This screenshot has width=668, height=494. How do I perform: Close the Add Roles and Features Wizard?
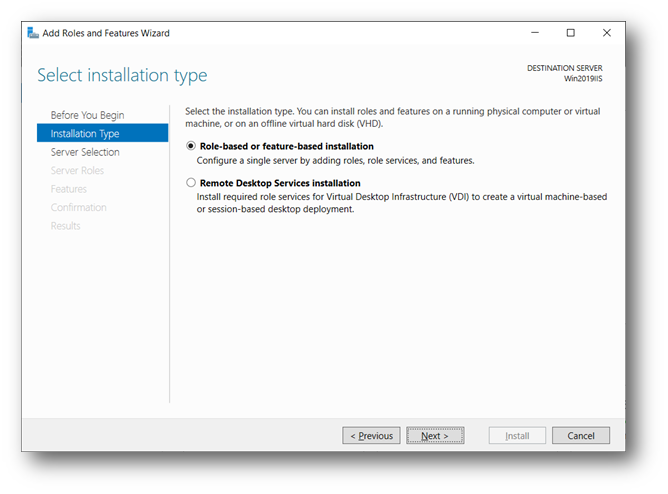click(606, 33)
